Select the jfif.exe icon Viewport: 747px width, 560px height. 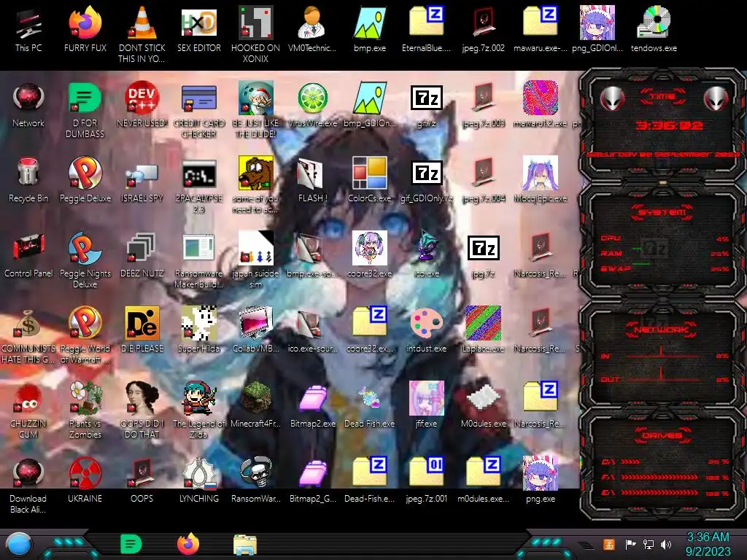[x=426, y=405]
